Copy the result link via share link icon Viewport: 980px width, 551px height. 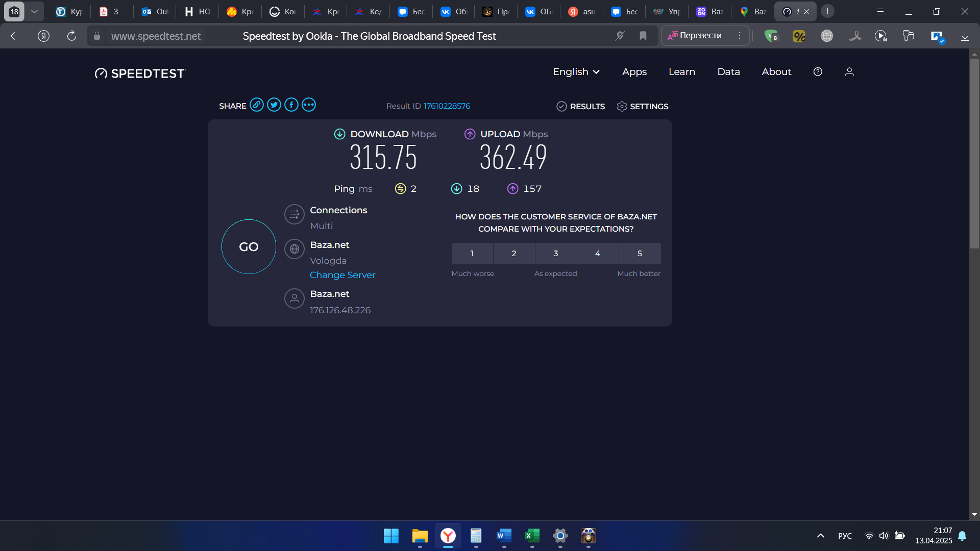(x=257, y=105)
